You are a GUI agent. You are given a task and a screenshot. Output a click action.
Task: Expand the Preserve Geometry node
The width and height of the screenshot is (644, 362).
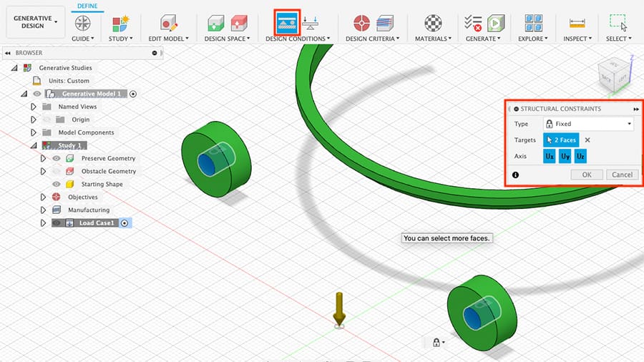pos(43,158)
